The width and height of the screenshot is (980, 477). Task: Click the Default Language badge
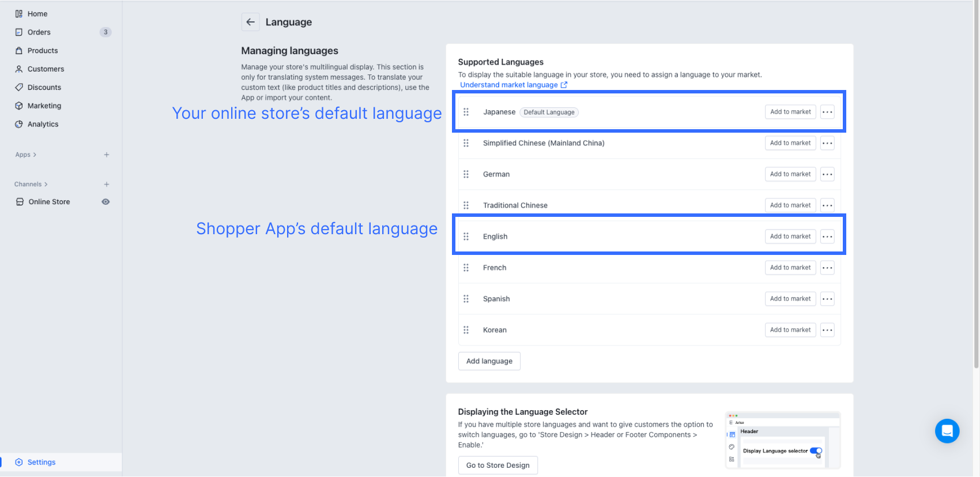[x=549, y=112]
